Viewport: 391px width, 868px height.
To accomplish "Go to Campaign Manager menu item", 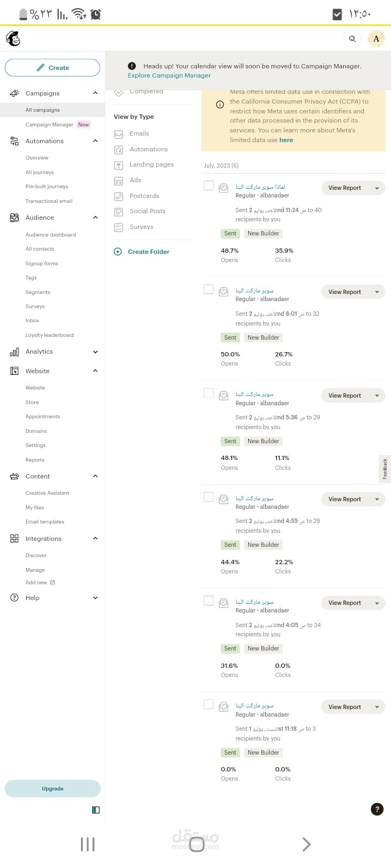I will [49, 125].
